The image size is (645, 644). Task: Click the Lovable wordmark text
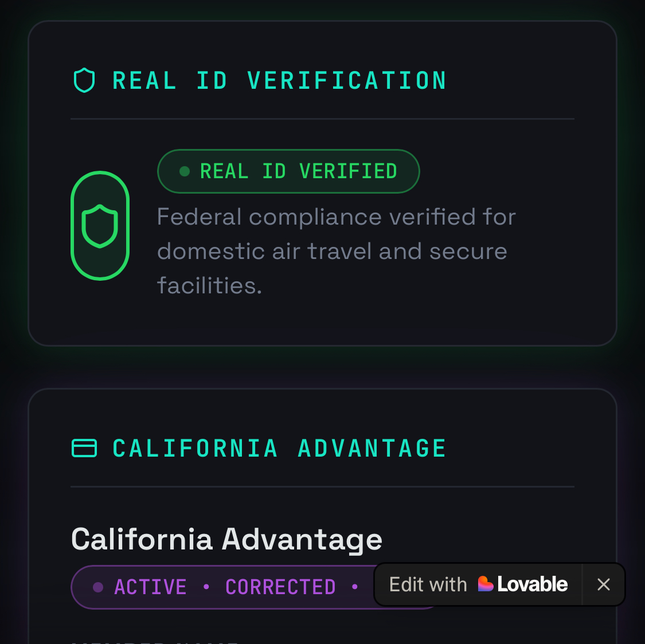click(x=532, y=584)
